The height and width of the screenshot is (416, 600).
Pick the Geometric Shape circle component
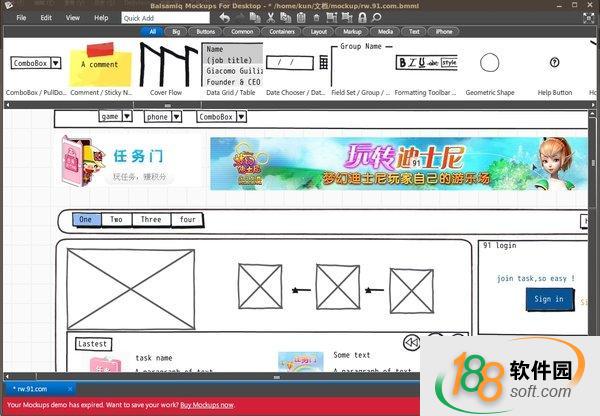489,63
